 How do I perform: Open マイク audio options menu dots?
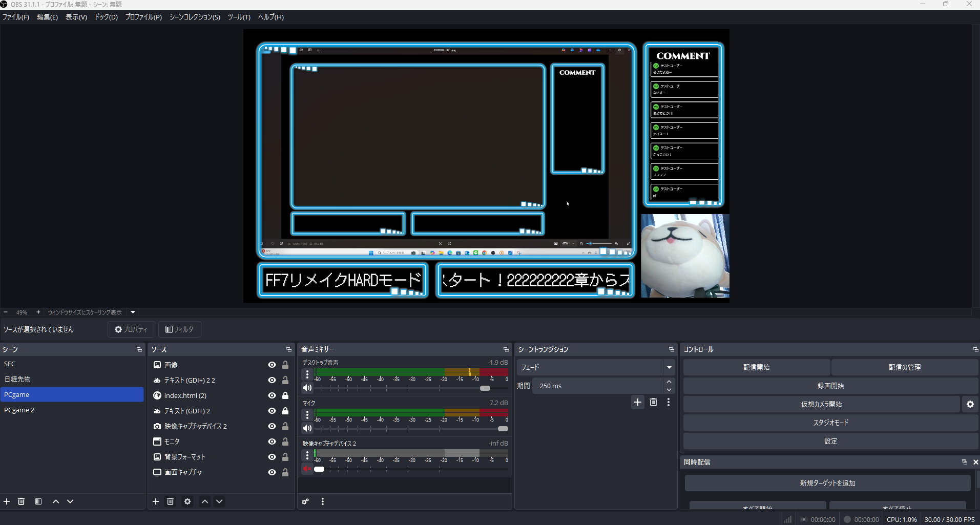click(x=307, y=415)
